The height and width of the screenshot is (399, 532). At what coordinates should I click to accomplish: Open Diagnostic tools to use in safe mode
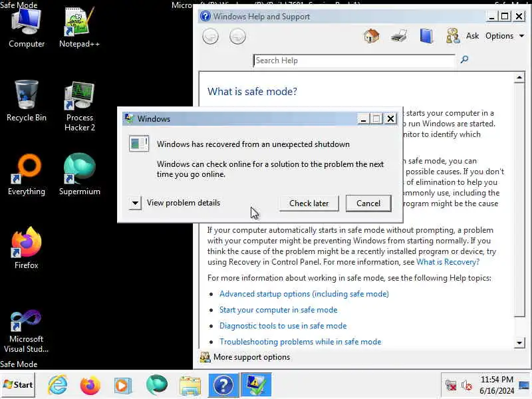283,326
